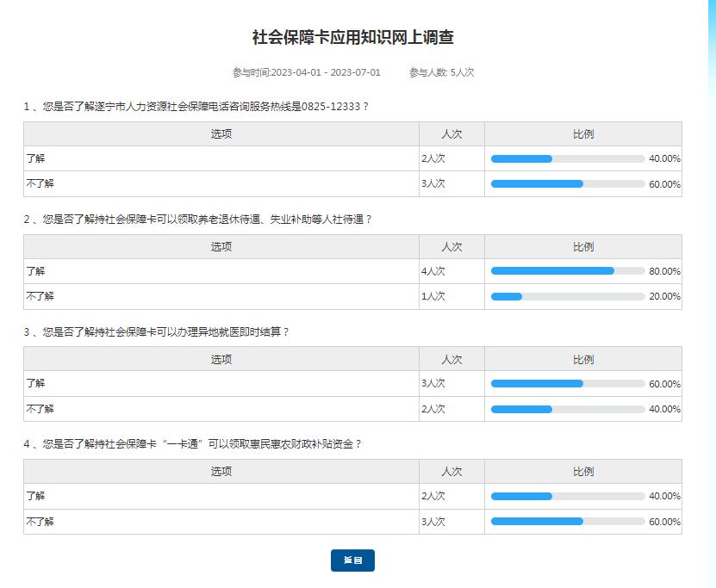
Task: Click the survey title 社会保障卡应用知识网上调查
Action: point(352,37)
